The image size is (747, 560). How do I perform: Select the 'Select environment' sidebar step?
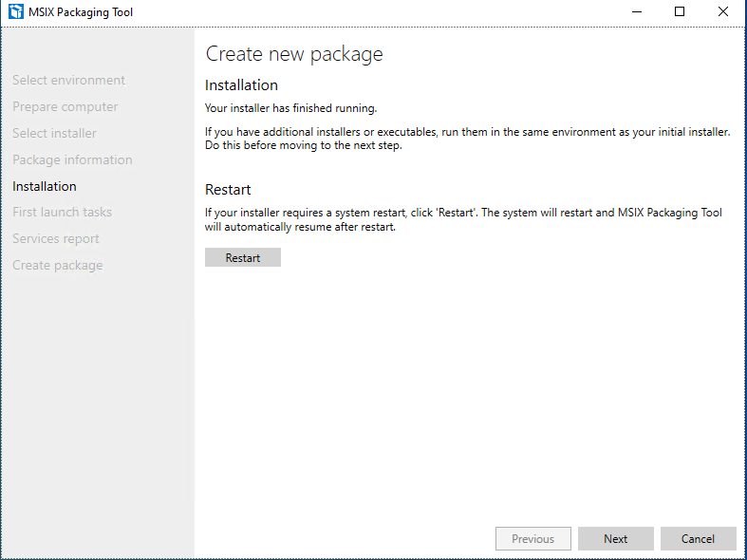pyautogui.click(x=69, y=80)
